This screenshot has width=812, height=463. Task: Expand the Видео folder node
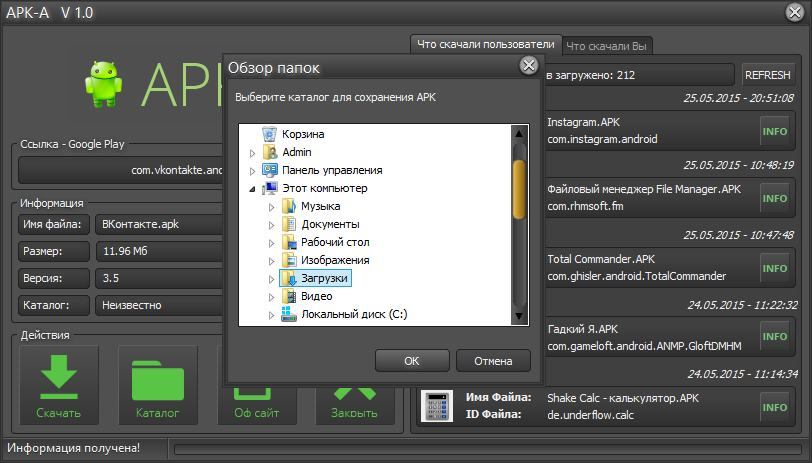[x=271, y=297]
